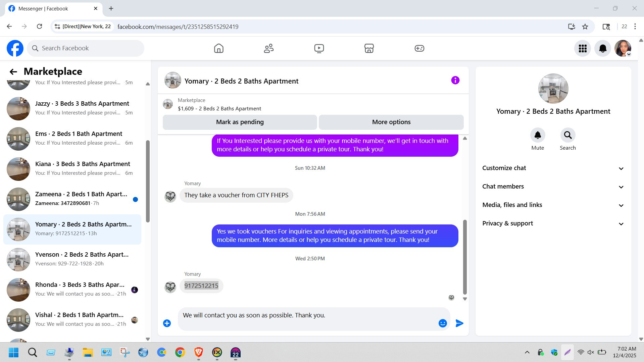Reload page in browser toolbar
Viewport: 644px width, 362px height.
(39, 27)
